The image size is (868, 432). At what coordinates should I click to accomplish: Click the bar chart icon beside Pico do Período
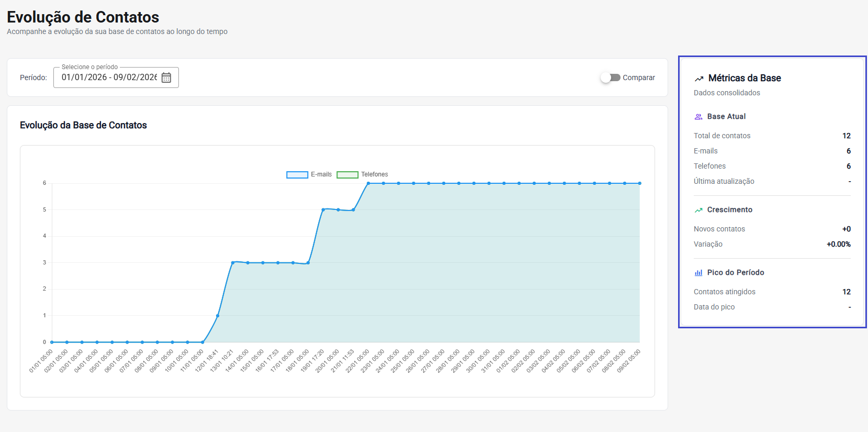click(x=698, y=273)
